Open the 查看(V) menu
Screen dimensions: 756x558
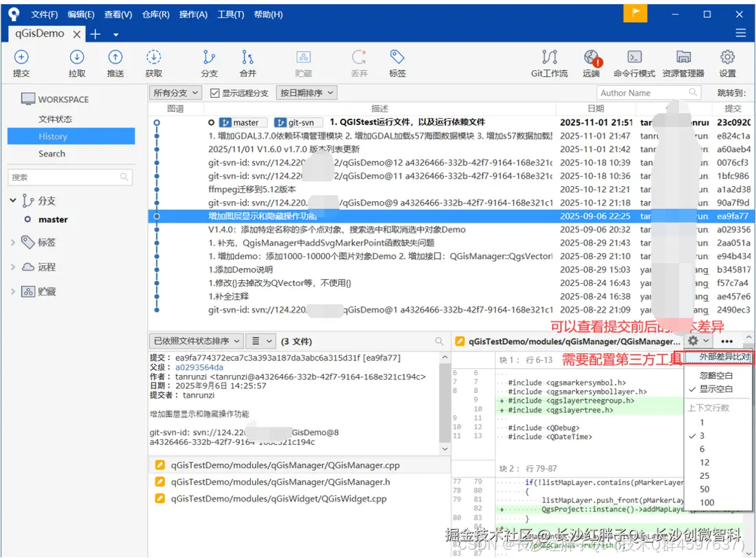(x=118, y=14)
